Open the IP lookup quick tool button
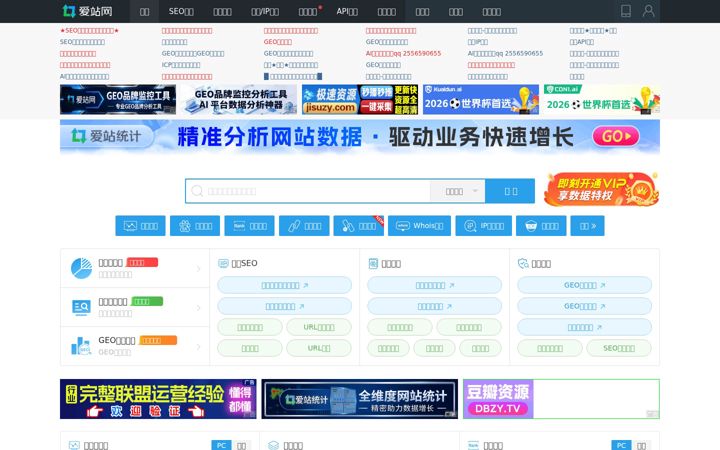The height and width of the screenshot is (450, 720). tap(484, 226)
